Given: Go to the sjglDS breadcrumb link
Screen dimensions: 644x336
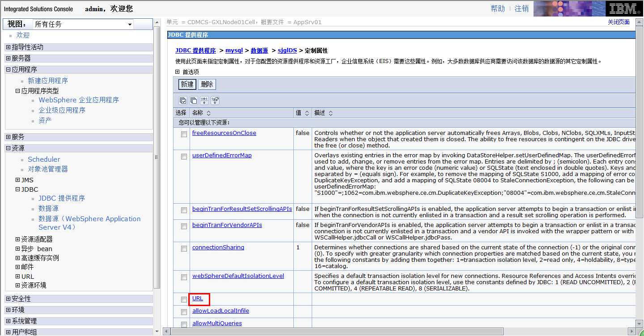Looking at the screenshot, I should (287, 50).
